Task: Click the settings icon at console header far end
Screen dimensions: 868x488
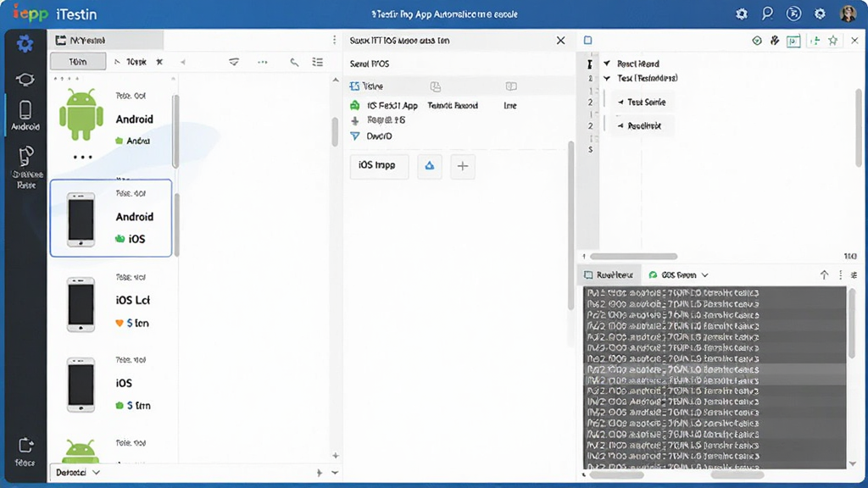Action: click(x=854, y=275)
